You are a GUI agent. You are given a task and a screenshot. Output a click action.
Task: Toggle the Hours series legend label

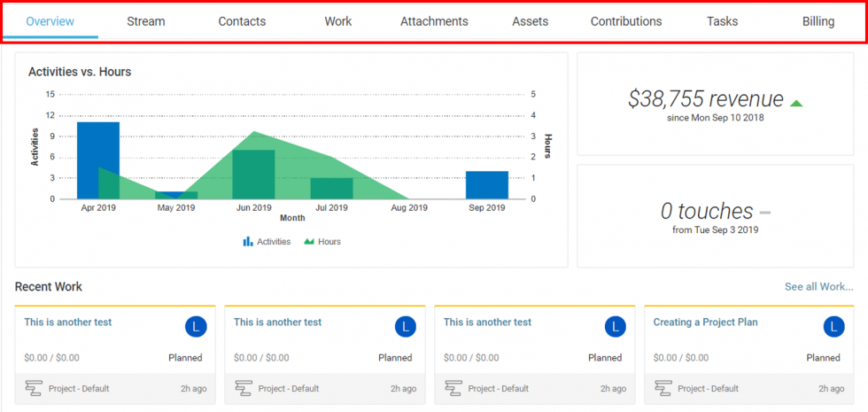pos(329,242)
